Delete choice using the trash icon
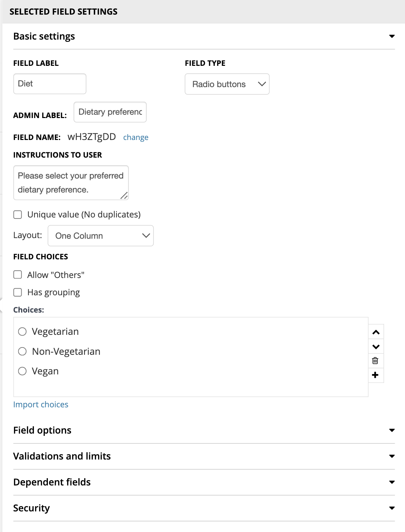This screenshot has height=532, width=405. click(x=375, y=361)
